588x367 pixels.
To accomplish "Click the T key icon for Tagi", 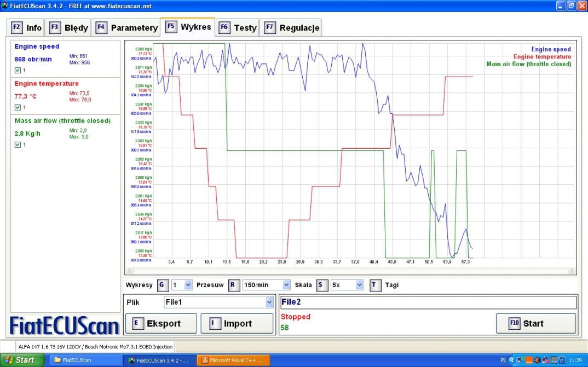I will [x=375, y=285].
